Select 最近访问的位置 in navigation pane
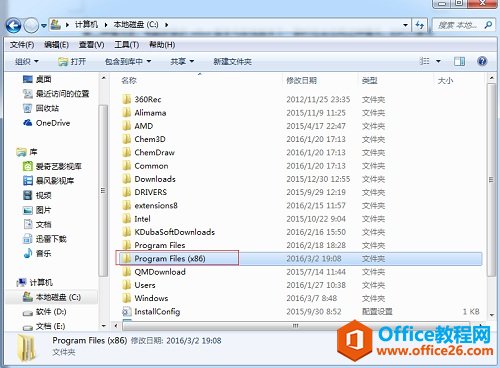500x368 pixels. (56, 94)
